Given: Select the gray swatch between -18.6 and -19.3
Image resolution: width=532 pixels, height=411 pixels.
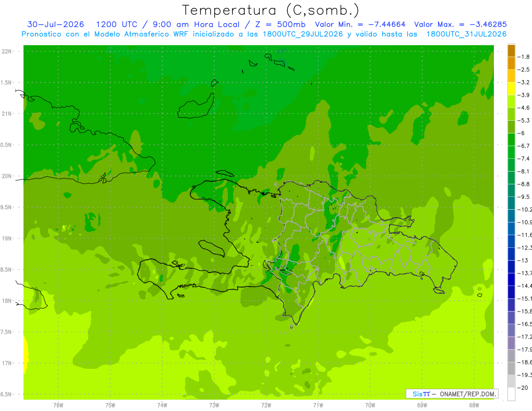Looking at the screenshot, I should 511,368.
